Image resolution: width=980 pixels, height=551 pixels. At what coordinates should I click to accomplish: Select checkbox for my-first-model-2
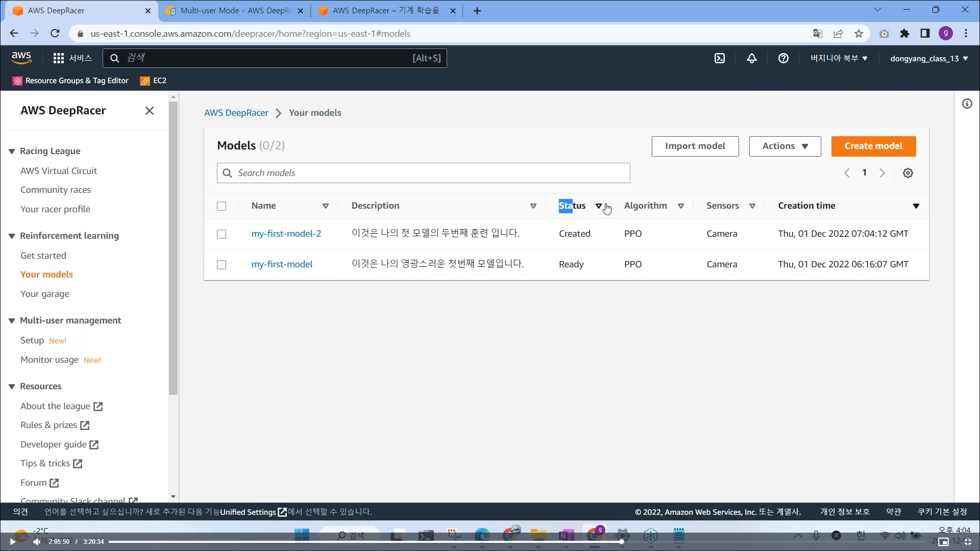(222, 234)
